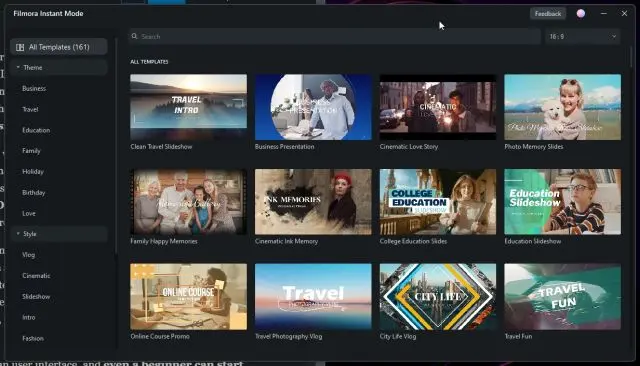Screen dimensions: 640x366
Task: Pick the Online Course Promo template
Action: 189,297
